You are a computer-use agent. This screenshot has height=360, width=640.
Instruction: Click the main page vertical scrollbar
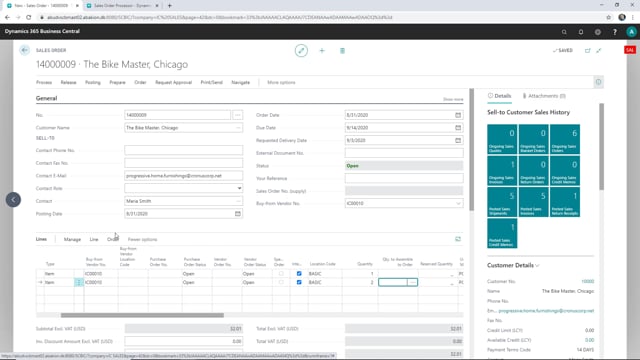click(472, 150)
